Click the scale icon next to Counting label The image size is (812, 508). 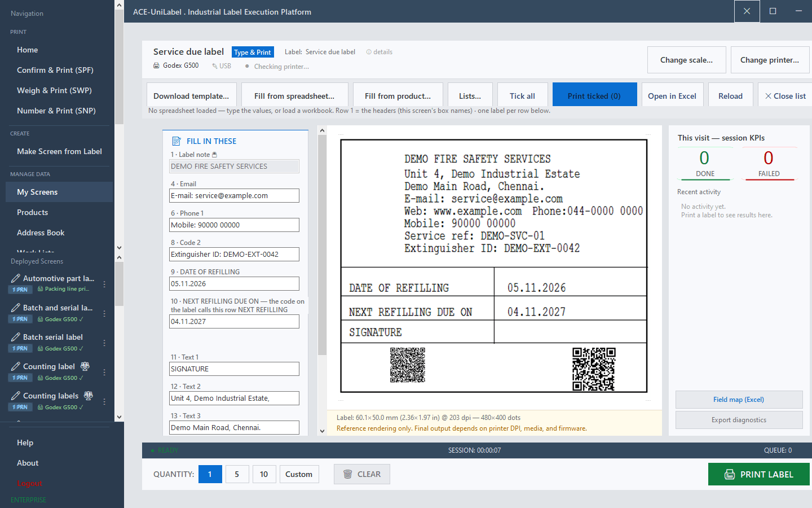point(85,366)
